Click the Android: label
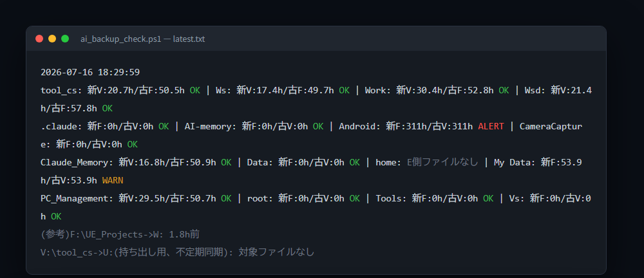644x278 pixels. click(x=360, y=127)
